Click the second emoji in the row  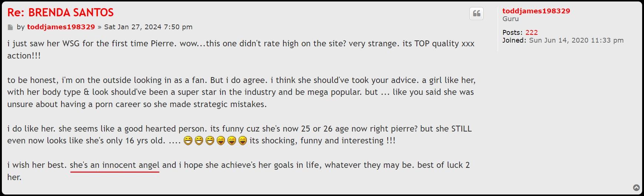[199, 141]
